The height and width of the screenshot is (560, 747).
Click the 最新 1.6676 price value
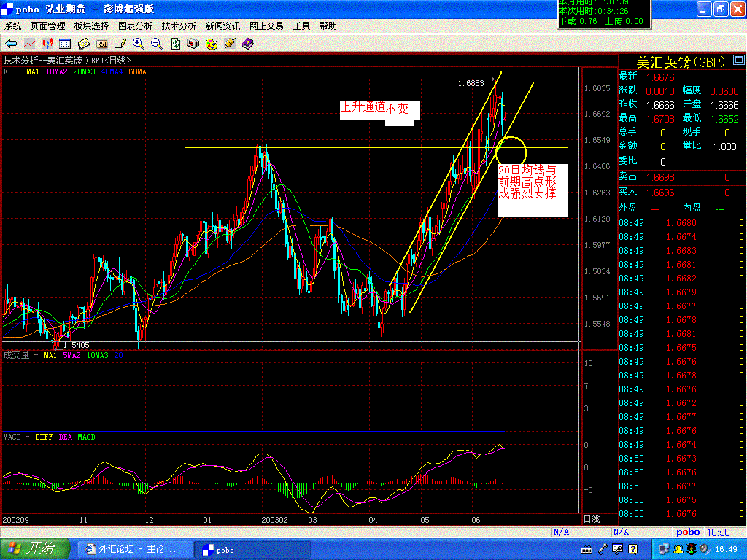pos(660,77)
